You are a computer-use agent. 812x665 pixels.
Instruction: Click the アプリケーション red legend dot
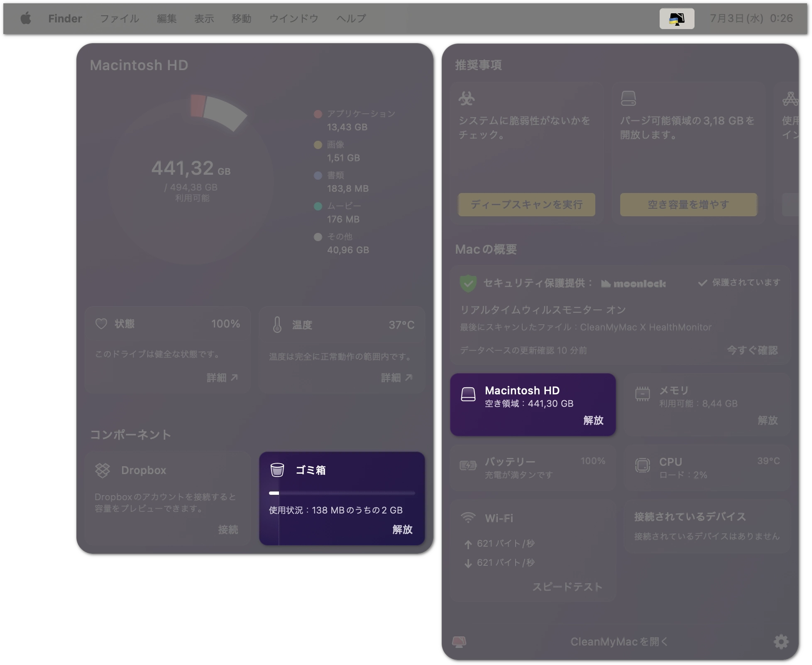318,114
